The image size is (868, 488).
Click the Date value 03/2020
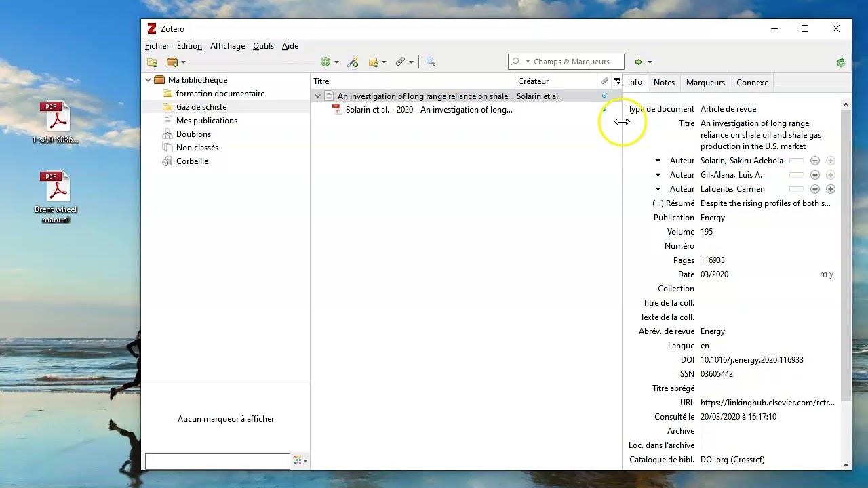point(714,274)
